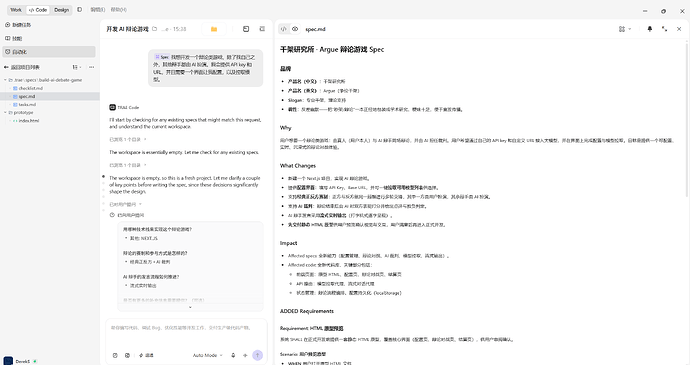Switch to the Design mode toggle
The image size is (690, 365).
(x=62, y=10)
